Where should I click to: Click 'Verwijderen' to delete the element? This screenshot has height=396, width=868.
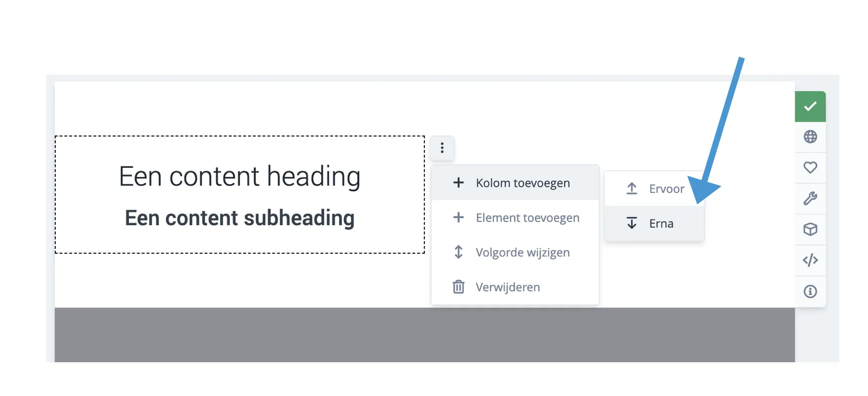point(508,287)
